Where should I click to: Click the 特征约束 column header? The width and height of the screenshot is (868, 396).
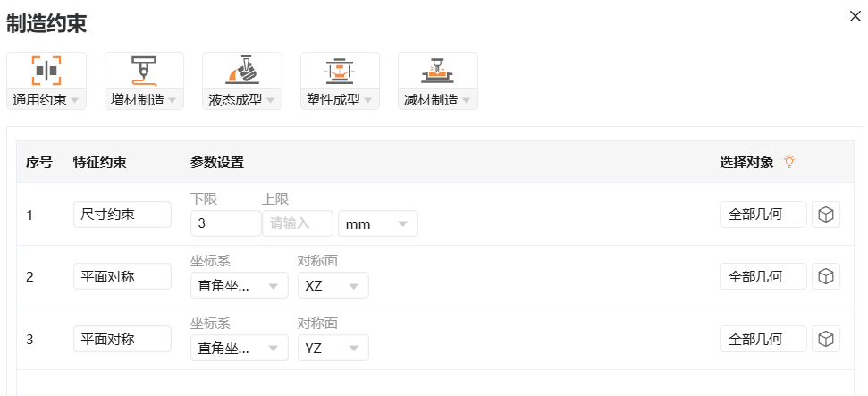(99, 163)
